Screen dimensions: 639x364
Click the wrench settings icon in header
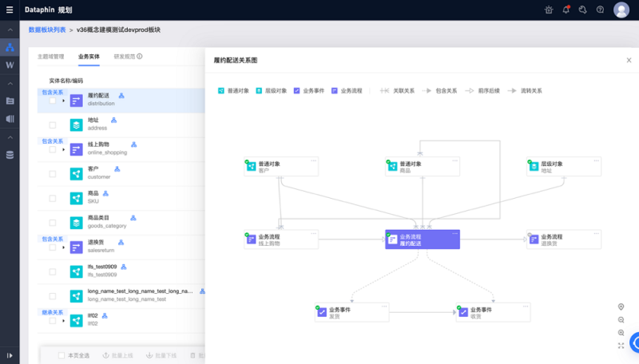point(583,10)
